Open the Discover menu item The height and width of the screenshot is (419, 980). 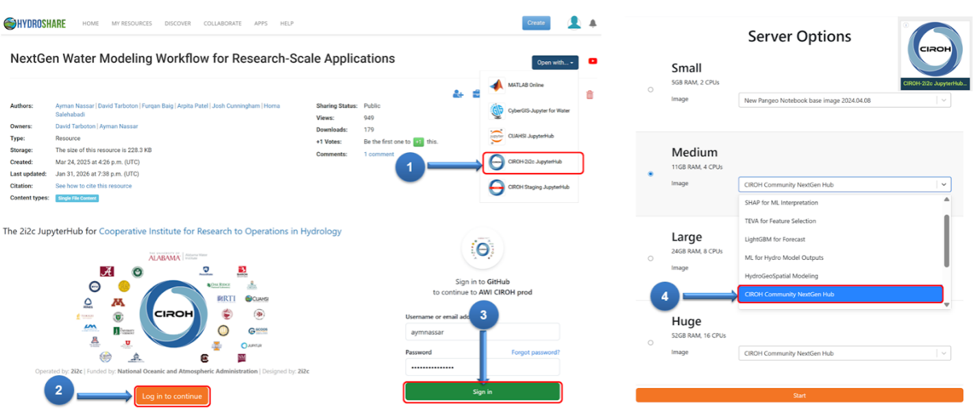point(177,23)
